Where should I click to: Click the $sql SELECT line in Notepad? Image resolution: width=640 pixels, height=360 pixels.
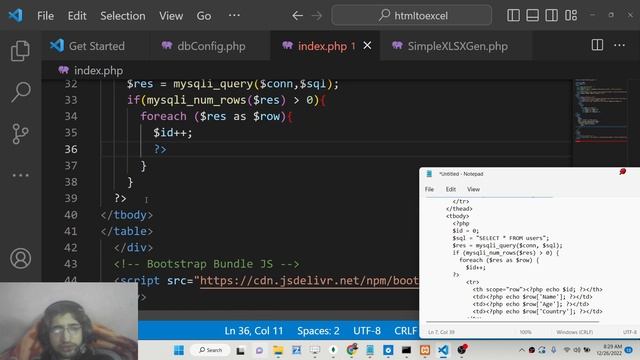(501, 238)
